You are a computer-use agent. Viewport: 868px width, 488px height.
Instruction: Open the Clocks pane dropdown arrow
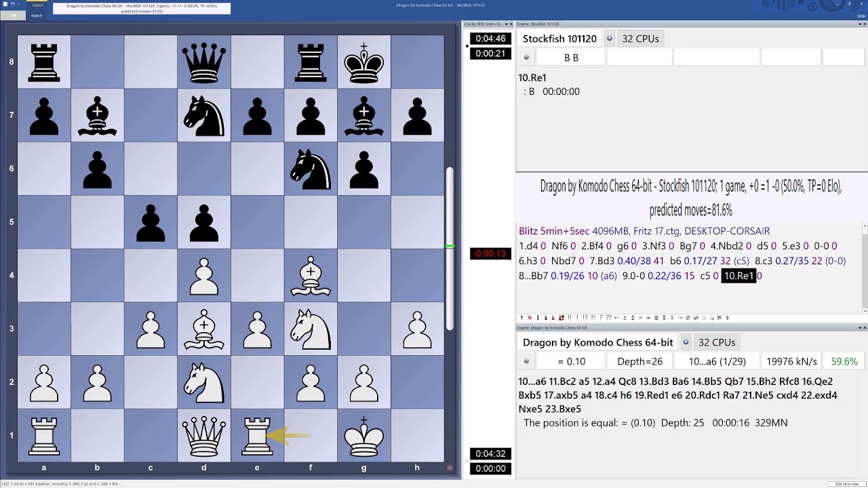507,24
